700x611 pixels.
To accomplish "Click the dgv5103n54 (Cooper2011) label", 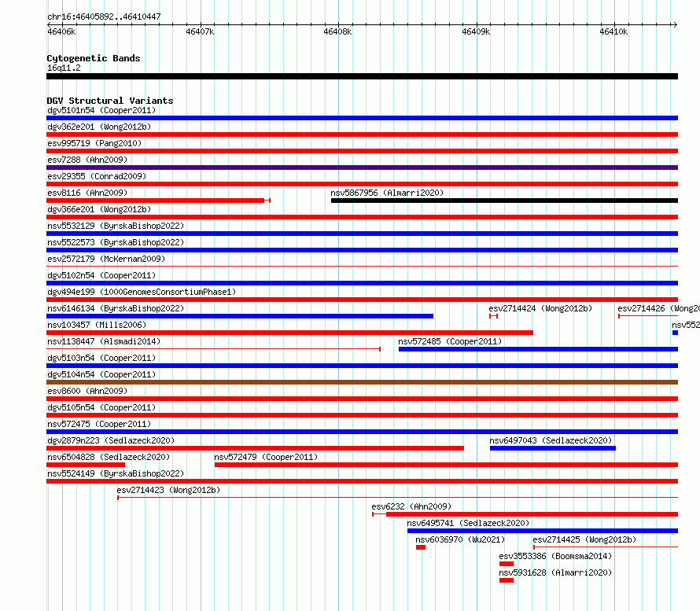I will pyautogui.click(x=101, y=358).
